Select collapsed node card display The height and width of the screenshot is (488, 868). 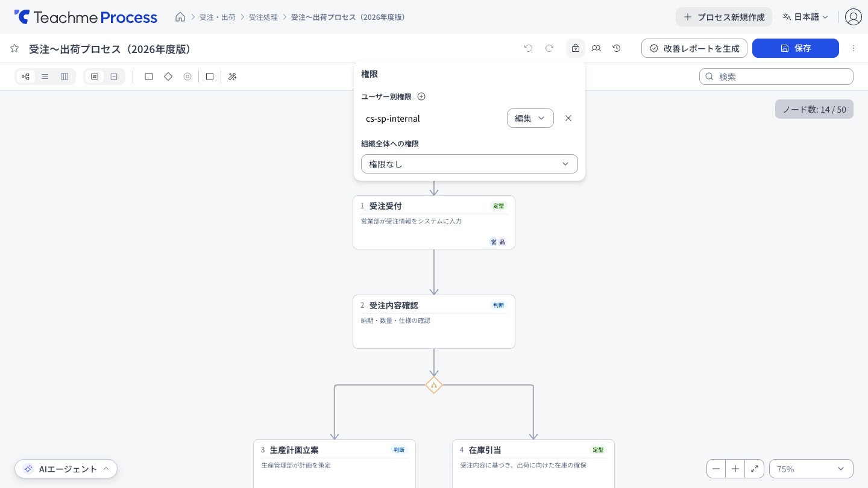pos(114,77)
